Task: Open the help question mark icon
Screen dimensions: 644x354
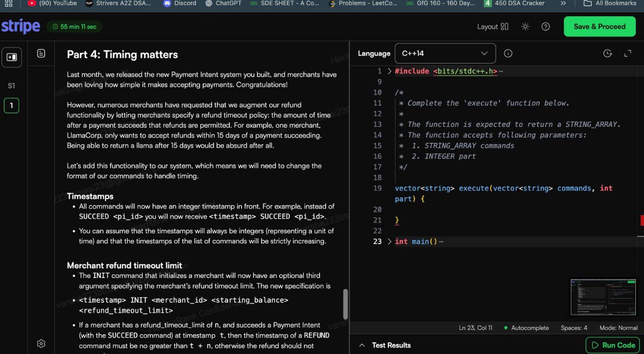Action: 545,27
